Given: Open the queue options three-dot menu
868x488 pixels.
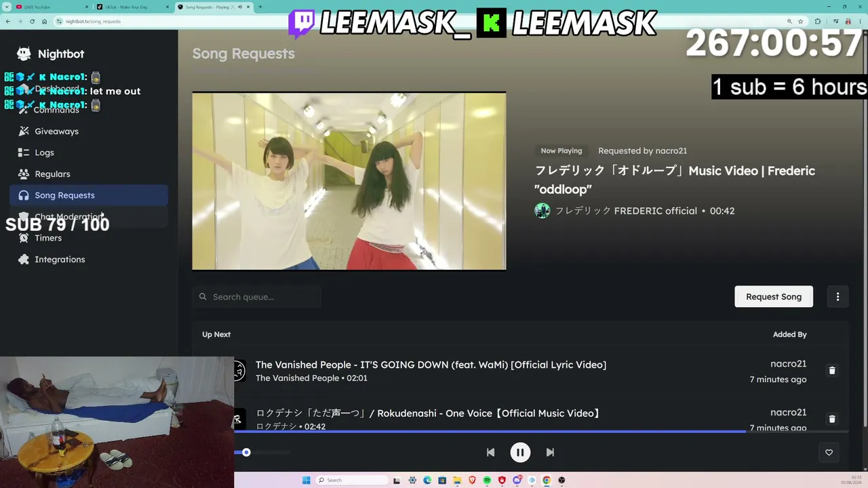Looking at the screenshot, I should pyautogui.click(x=837, y=296).
